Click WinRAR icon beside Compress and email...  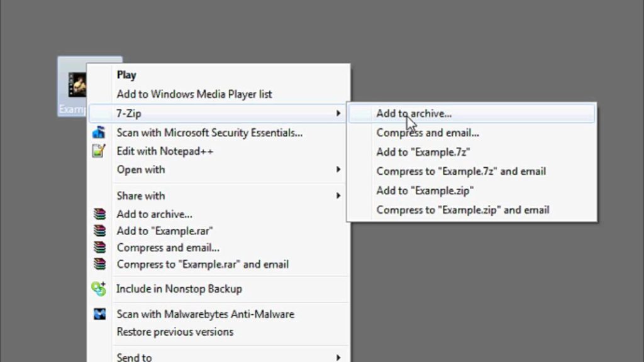pos(99,248)
